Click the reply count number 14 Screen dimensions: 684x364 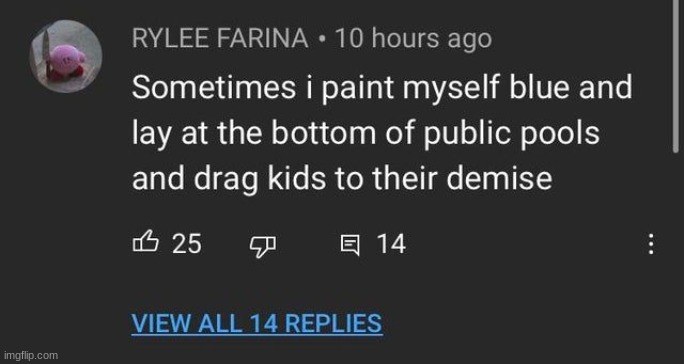tap(391, 244)
